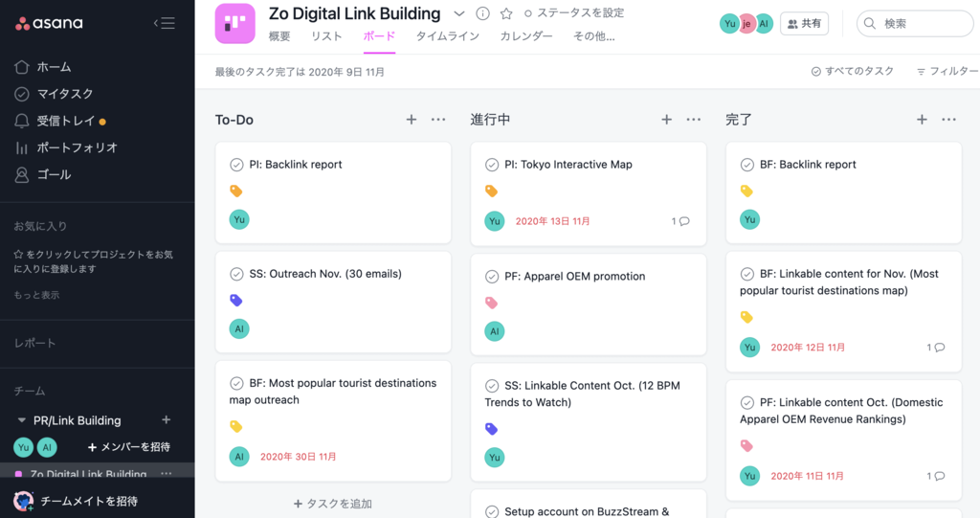Add a team project with PR/Link Building plus
The image size is (980, 518).
click(x=166, y=420)
